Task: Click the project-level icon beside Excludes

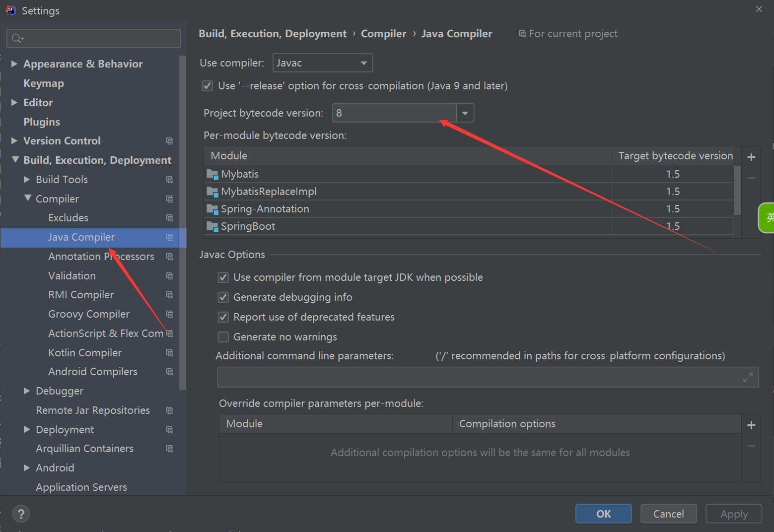Action: pos(170,218)
